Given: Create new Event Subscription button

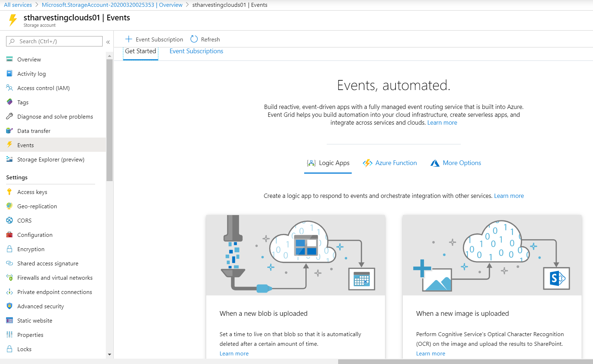Looking at the screenshot, I should coord(154,39).
